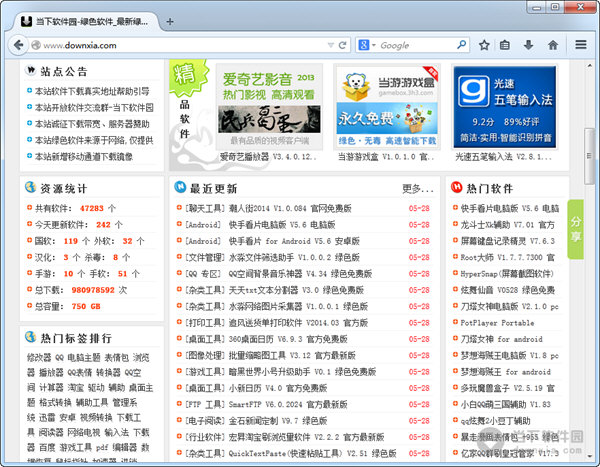
Task: Click 更多... in 最近更新 section
Action: click(x=418, y=188)
